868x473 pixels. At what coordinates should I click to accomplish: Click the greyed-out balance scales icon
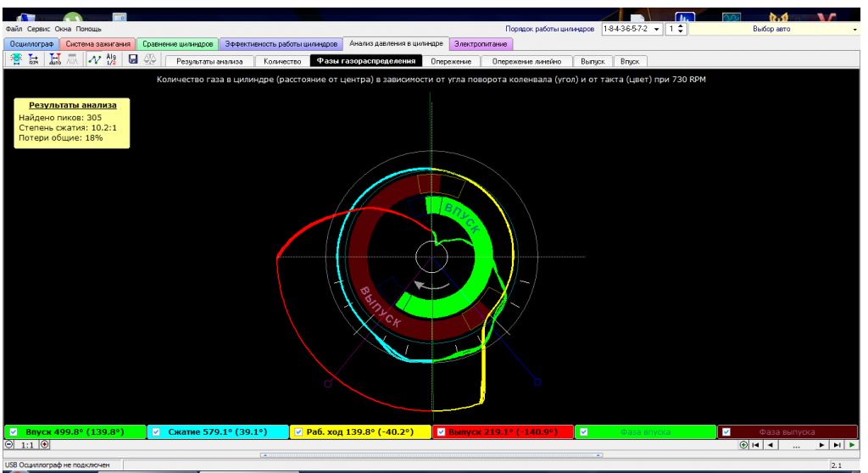(x=150, y=58)
